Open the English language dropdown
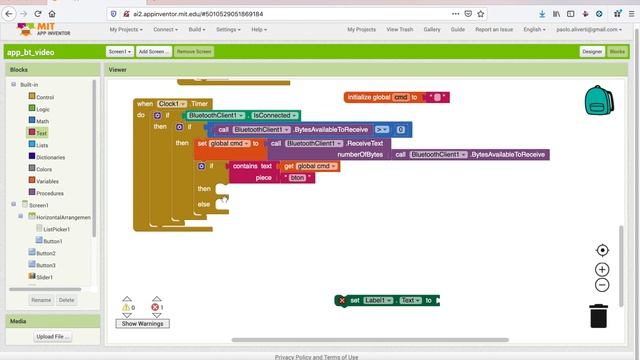Viewport: 640px width, 360px height. tap(534, 29)
